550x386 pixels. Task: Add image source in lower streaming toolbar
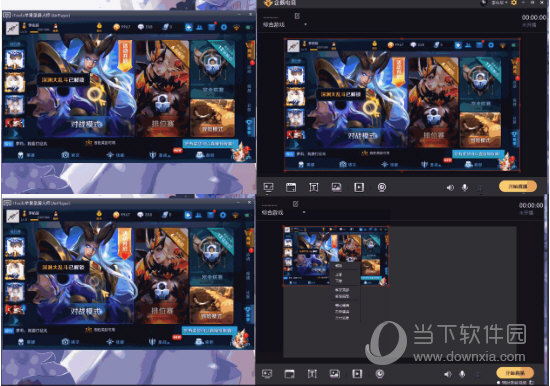point(335,374)
